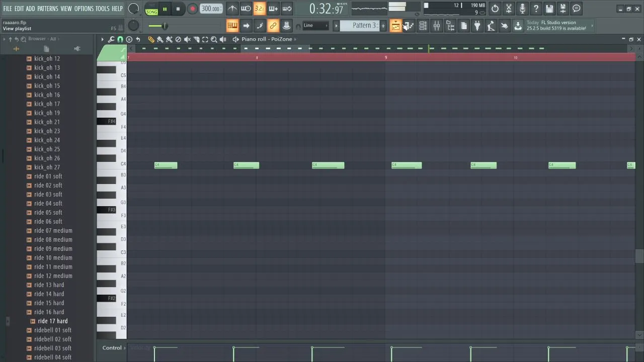Open the FILE menu

pyautogui.click(x=8, y=9)
